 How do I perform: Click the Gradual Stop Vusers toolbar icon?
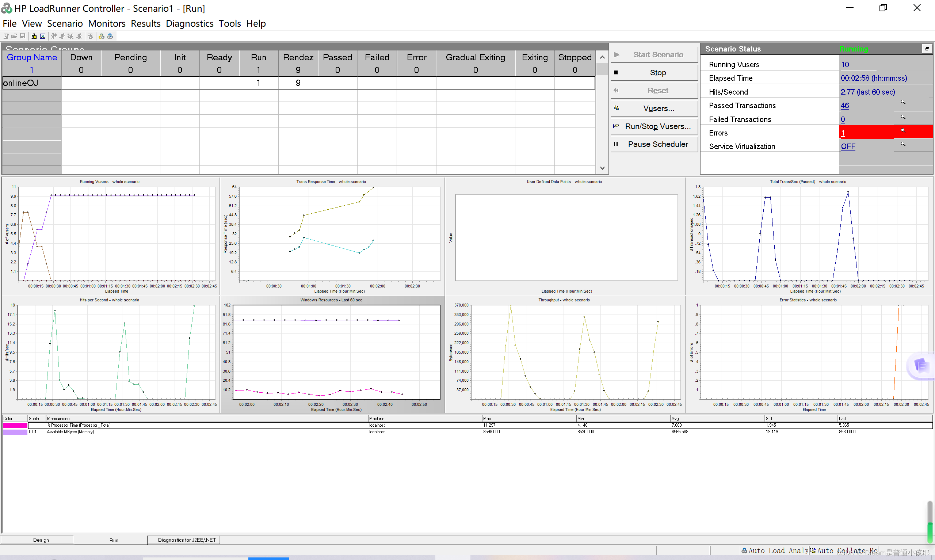click(70, 36)
